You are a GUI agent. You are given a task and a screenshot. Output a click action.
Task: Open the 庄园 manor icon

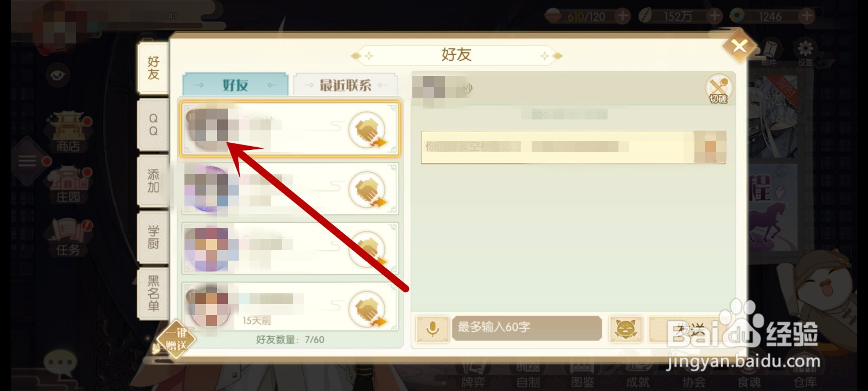[x=68, y=185]
